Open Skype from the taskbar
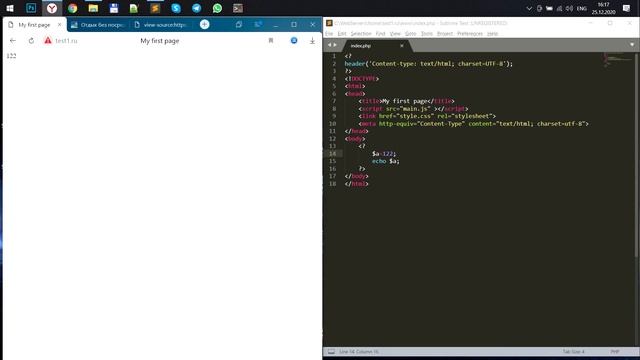640x360 pixels. click(176, 8)
